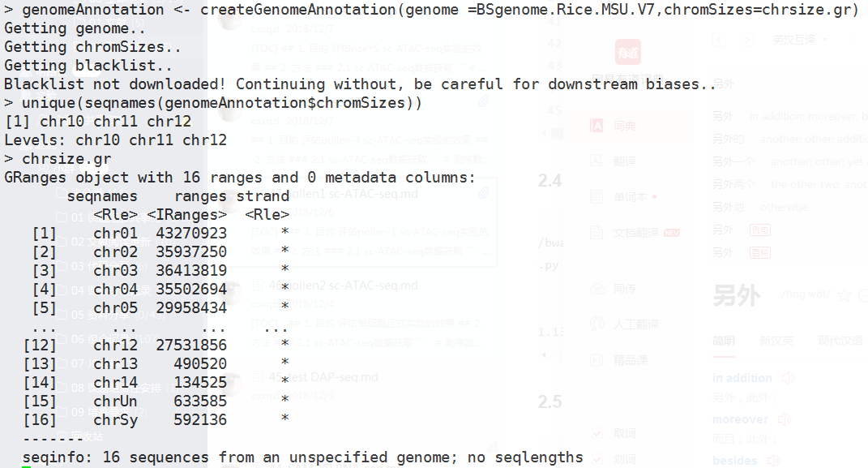This screenshot has width=868, height=468.
Task: Star the word 另外 as favorite
Action: tap(843, 294)
